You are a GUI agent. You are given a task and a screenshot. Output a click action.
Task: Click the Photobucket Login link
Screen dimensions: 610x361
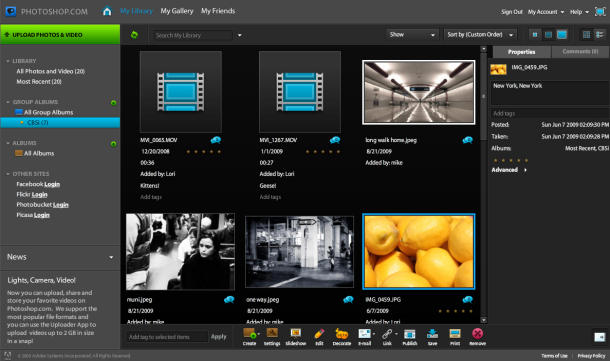point(60,205)
